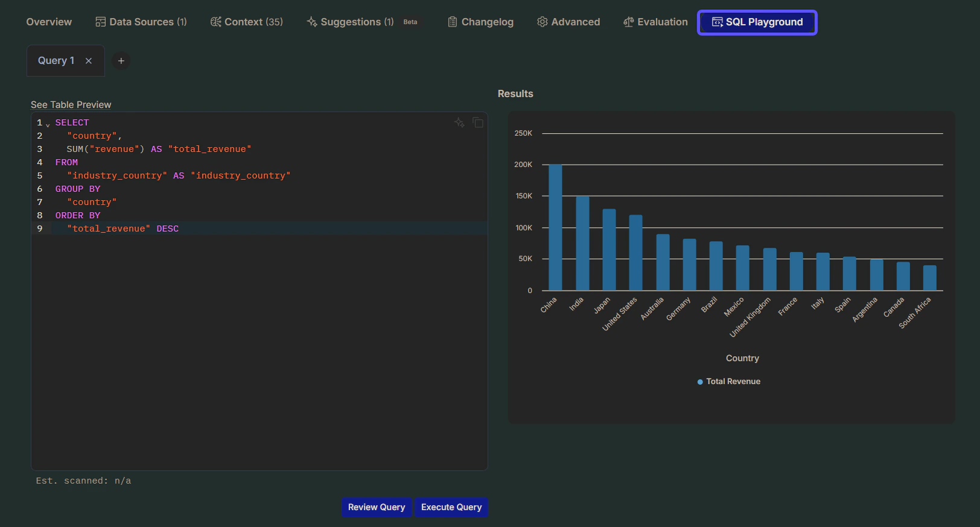Image resolution: width=980 pixels, height=527 pixels.
Task: Click the United States bar
Action: coord(635,253)
